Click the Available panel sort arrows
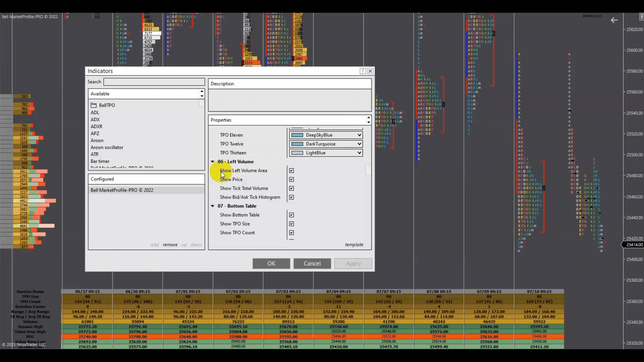644x362 pixels. pos(202,94)
